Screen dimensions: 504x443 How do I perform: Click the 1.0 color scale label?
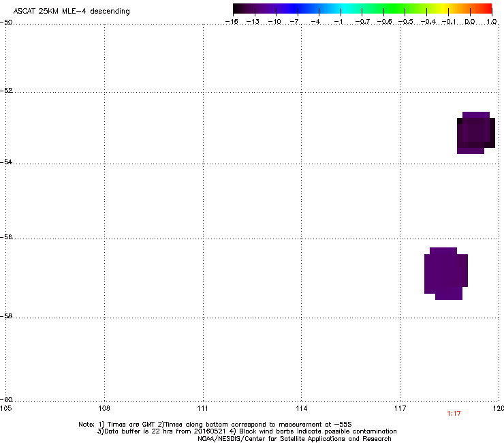click(492, 22)
